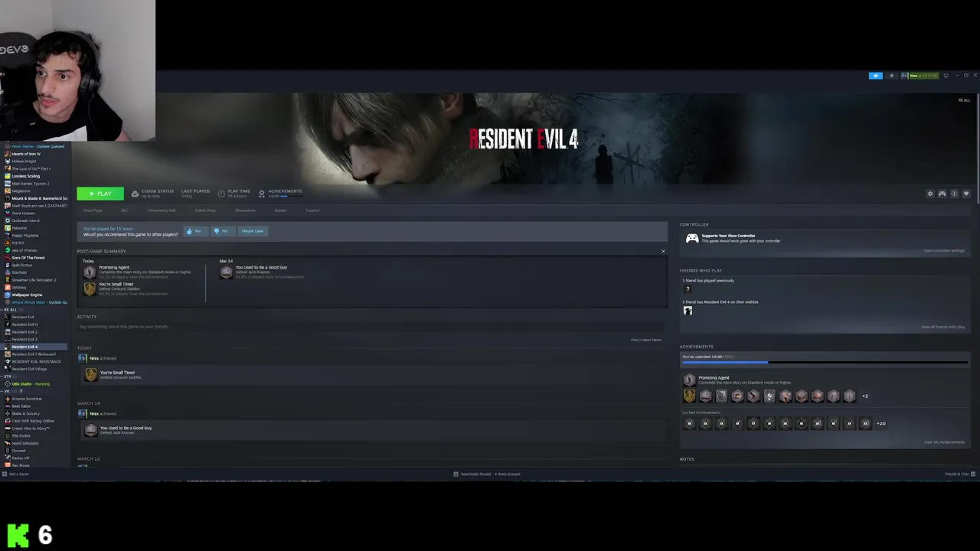Open the notifications bell icon
Viewport: 980px width, 551px height.
click(891, 76)
